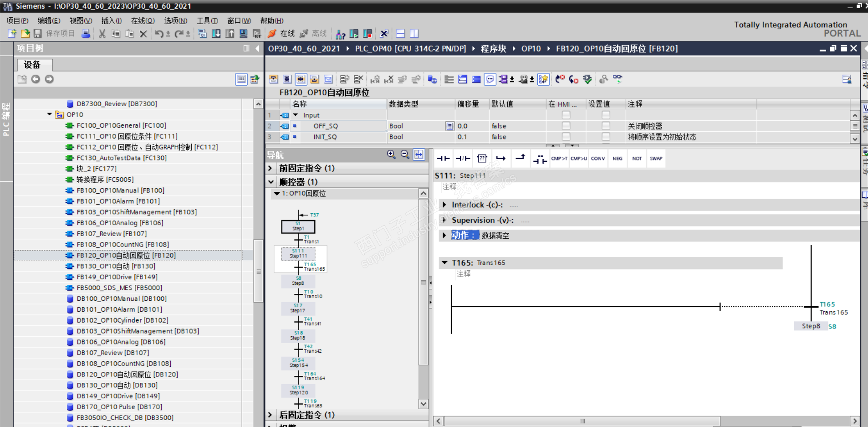Tick the HMI checkbox for INIT_SQ

[566, 137]
